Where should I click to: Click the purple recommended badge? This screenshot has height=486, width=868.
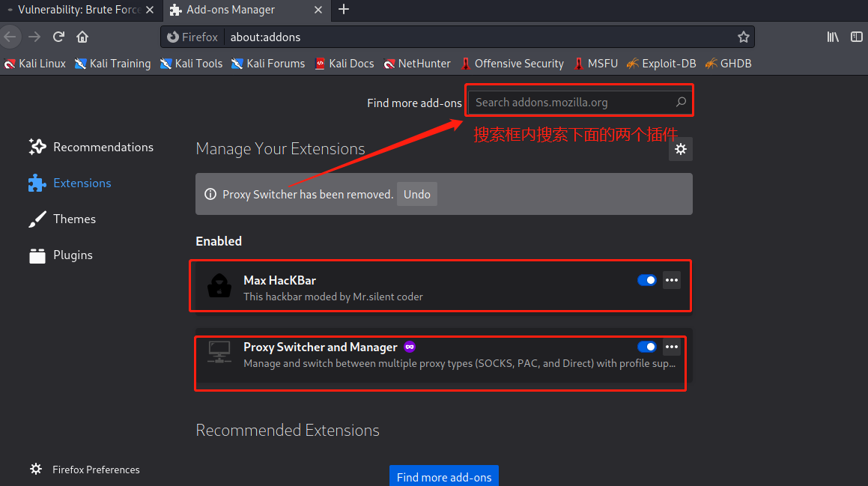(x=410, y=347)
